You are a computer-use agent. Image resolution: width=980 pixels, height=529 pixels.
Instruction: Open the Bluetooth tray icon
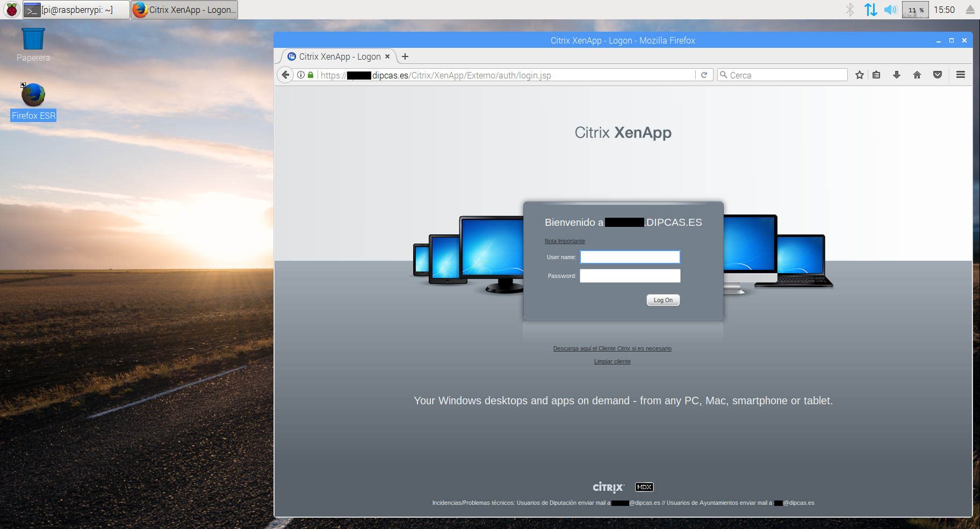point(849,10)
